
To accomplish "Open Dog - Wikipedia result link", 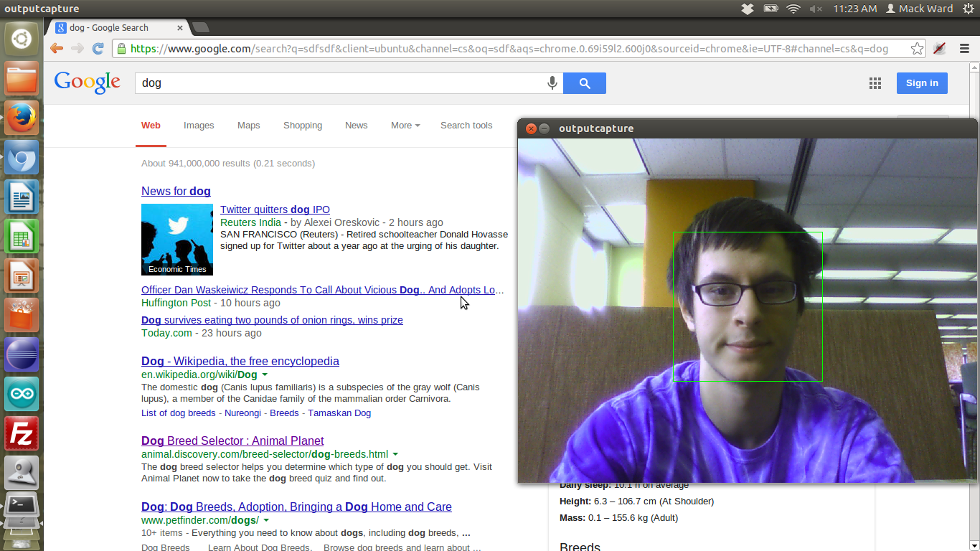I will pyautogui.click(x=240, y=361).
